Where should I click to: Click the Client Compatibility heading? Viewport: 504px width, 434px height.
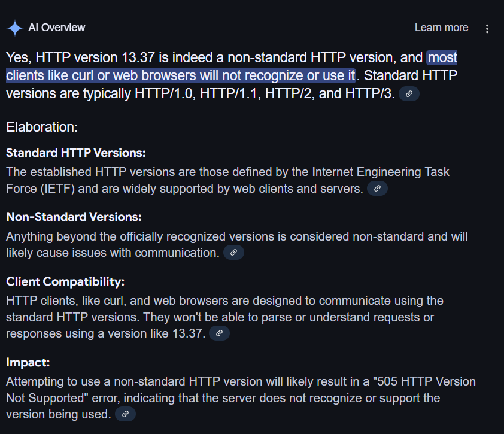65,281
